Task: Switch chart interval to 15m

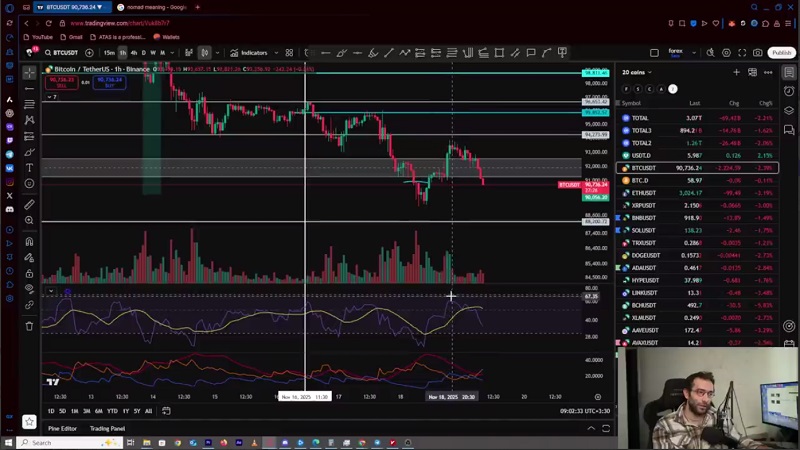Action: click(x=109, y=52)
